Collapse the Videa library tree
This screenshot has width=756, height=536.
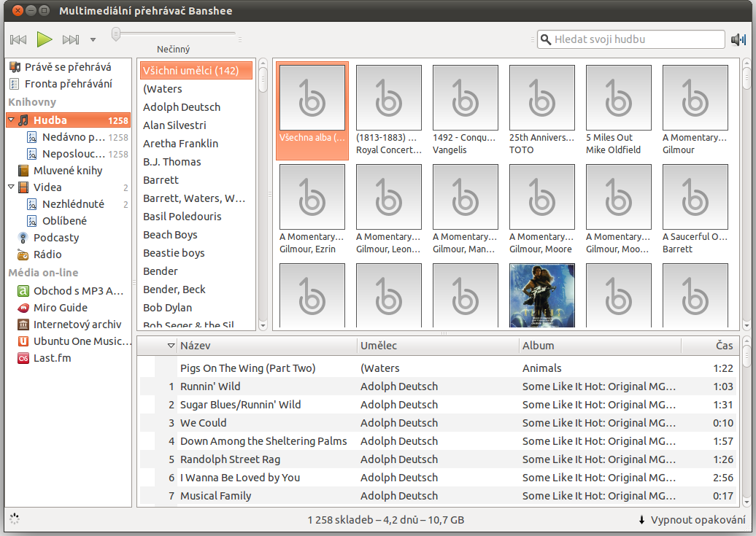pyautogui.click(x=11, y=187)
